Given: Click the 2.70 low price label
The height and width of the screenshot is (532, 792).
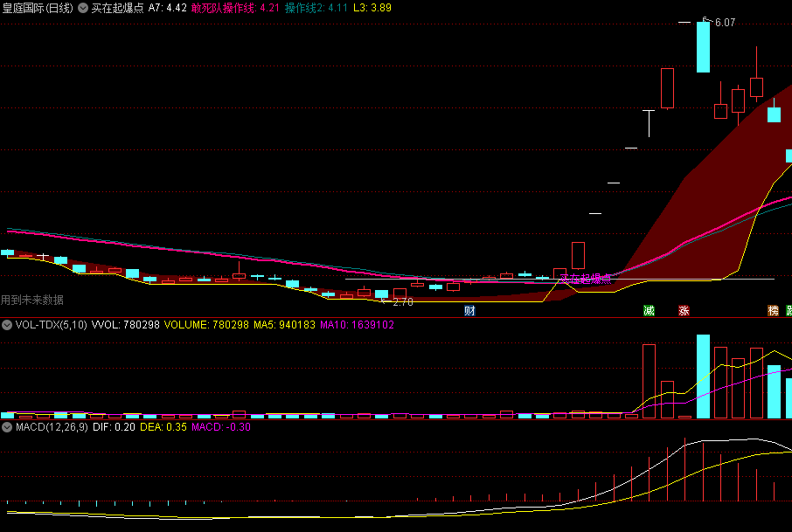Looking at the screenshot, I should point(403,302).
